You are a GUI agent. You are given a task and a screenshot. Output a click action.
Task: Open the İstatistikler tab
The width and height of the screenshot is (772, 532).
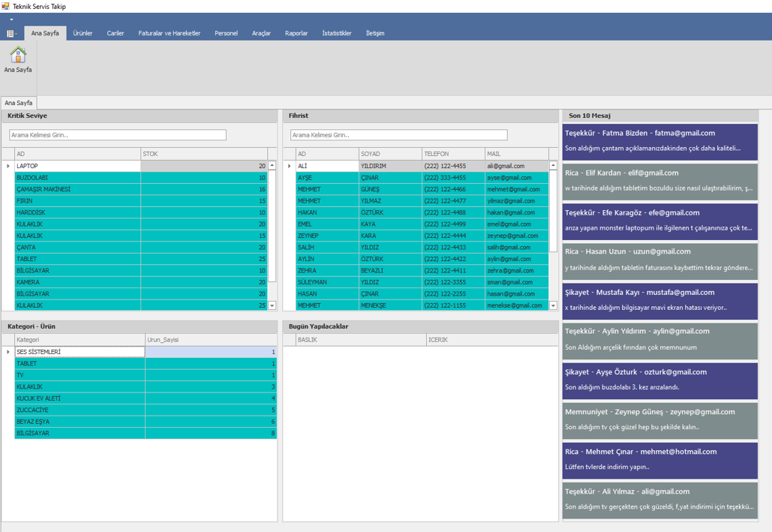[337, 34]
